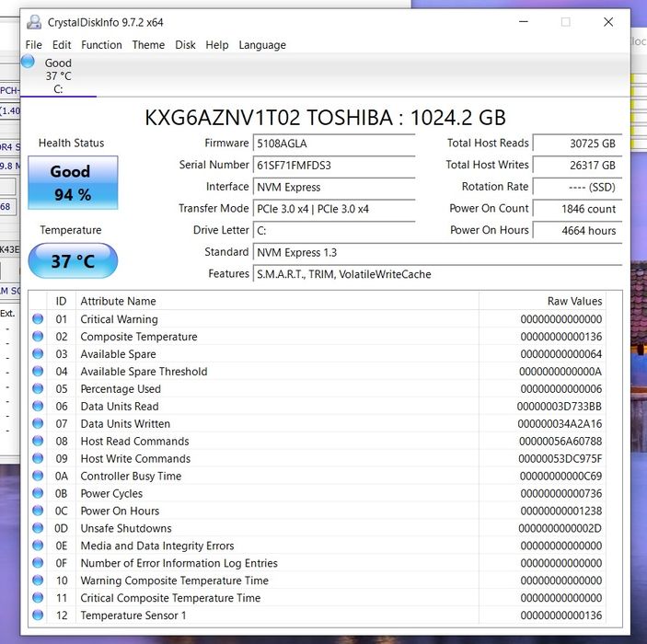This screenshot has height=644, width=647.
Task: Click status orb for Temperature Sensor 1 row
Action: tap(38, 615)
